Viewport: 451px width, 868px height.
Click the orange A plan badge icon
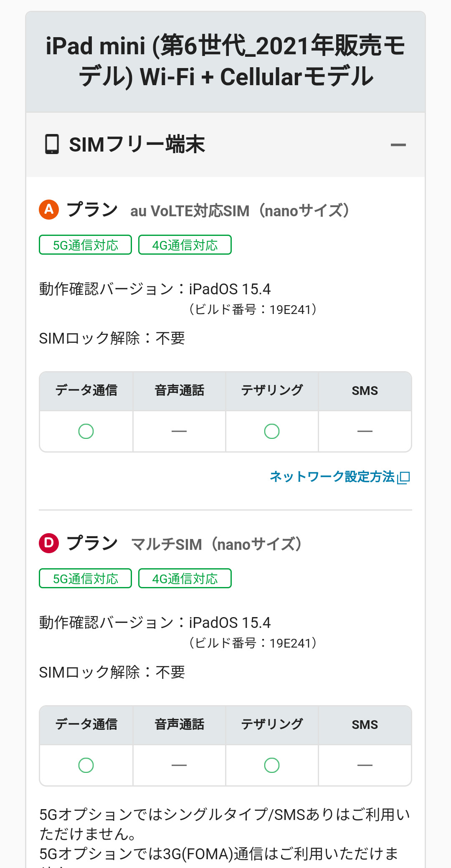(49, 209)
